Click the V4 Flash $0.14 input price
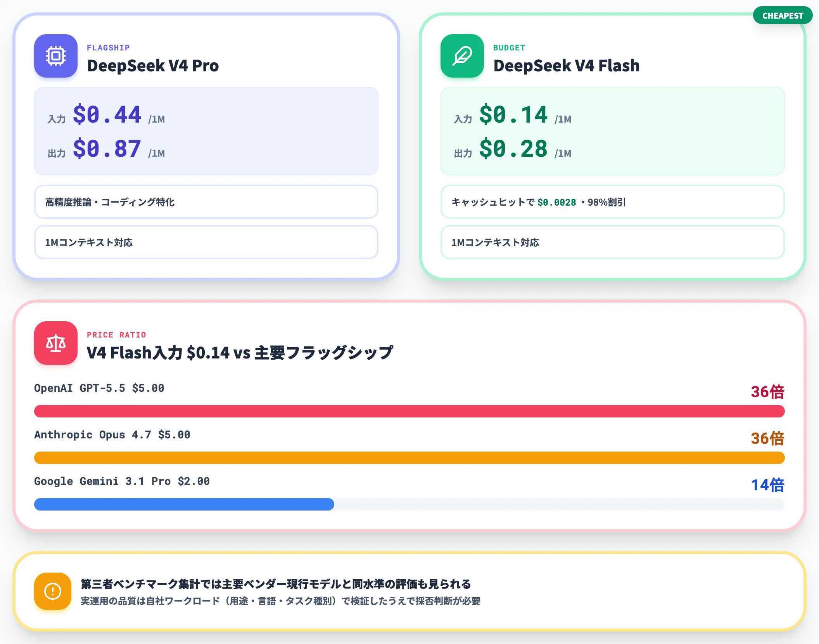The width and height of the screenshot is (819, 644). tap(513, 115)
